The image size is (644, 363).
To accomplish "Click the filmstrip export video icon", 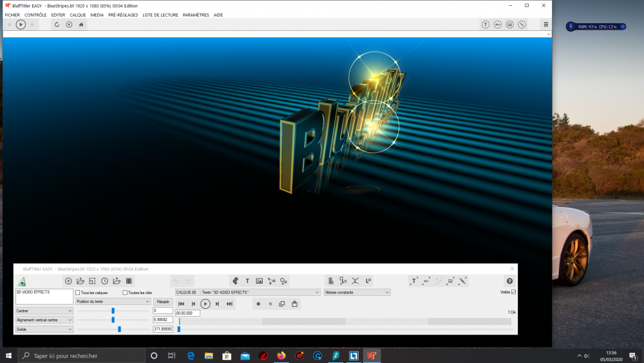I will tap(129, 281).
